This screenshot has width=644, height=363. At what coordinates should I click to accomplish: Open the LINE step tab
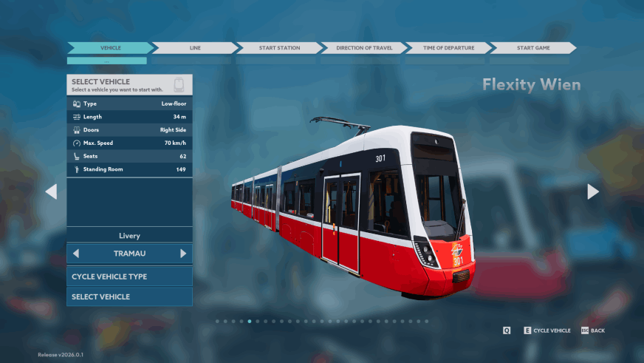pos(195,48)
